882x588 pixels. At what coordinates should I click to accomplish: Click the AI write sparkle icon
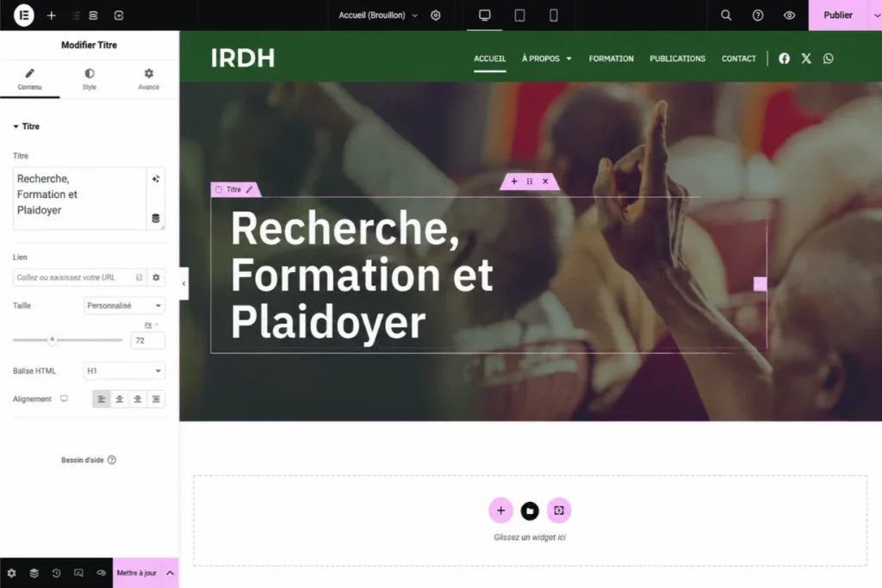coord(156,179)
